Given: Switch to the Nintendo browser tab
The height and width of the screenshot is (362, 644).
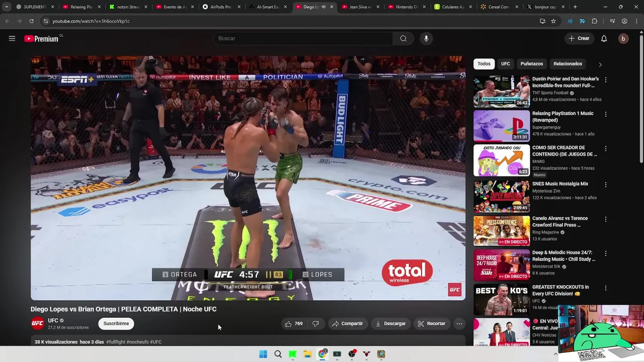Looking at the screenshot, I should (x=407, y=7).
